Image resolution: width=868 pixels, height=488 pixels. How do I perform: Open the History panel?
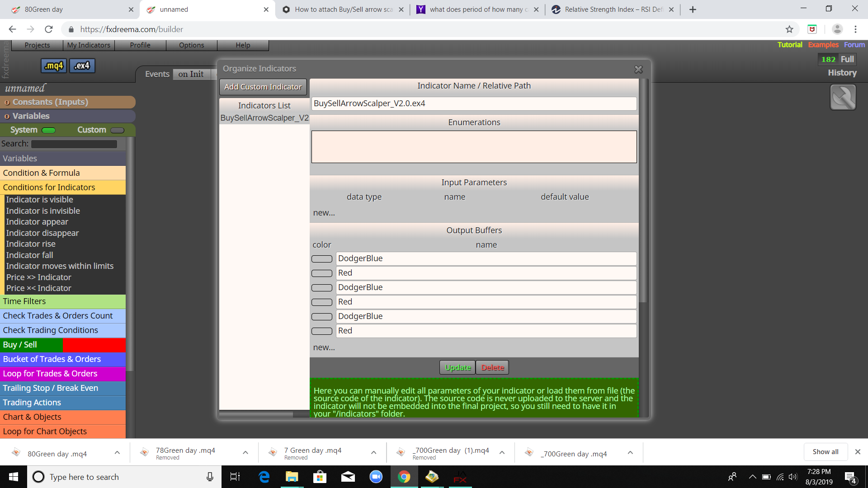[x=842, y=73]
